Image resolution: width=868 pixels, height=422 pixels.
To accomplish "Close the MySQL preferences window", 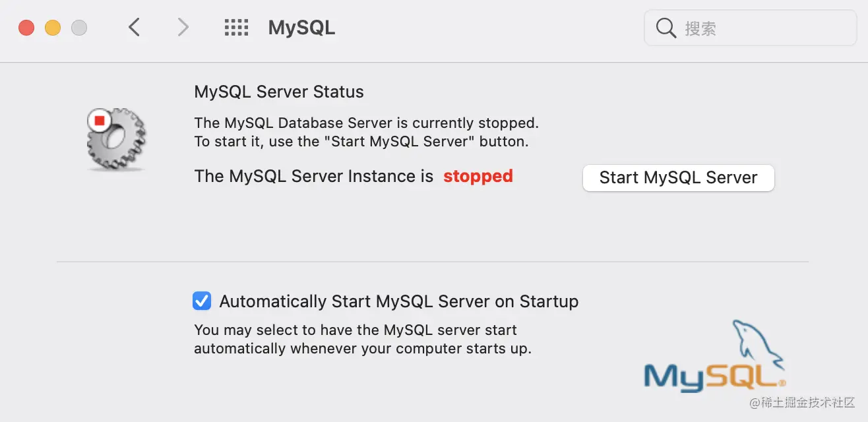I will coord(26,28).
